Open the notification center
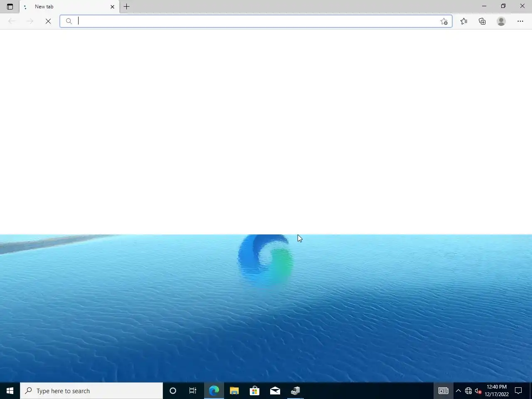Viewport: 532px width, 399px height. point(518,391)
